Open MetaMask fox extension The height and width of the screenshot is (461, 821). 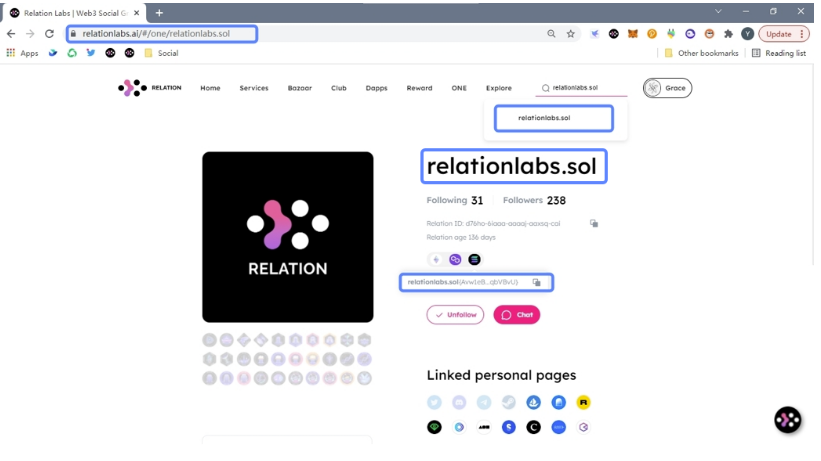(633, 34)
